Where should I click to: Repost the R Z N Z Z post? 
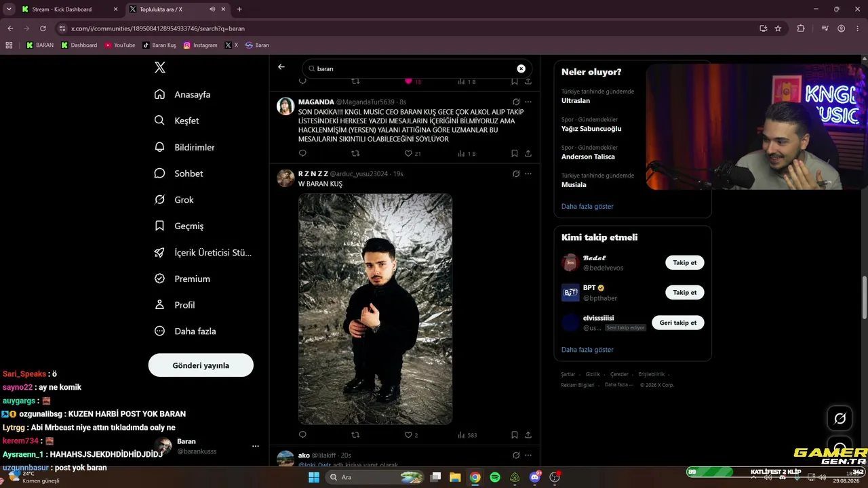pyautogui.click(x=355, y=435)
